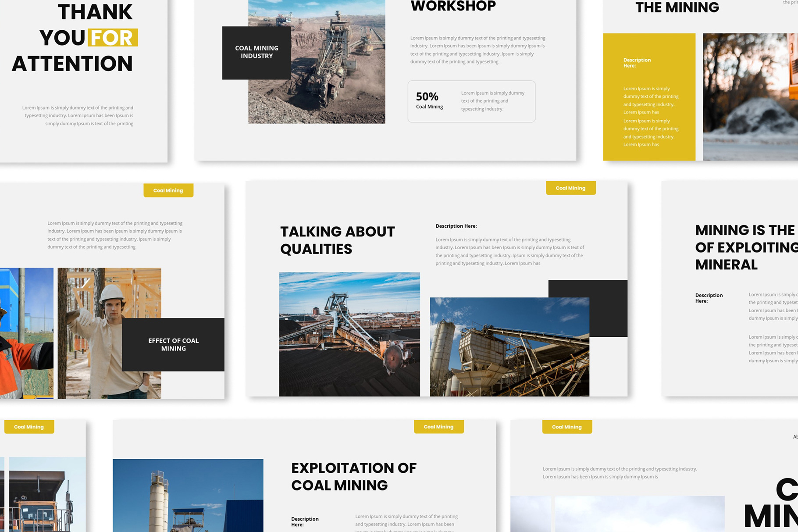Click the Coal Mining tag on the Effect of Coal Mining slide
Screen dimensions: 798x532
pos(168,190)
